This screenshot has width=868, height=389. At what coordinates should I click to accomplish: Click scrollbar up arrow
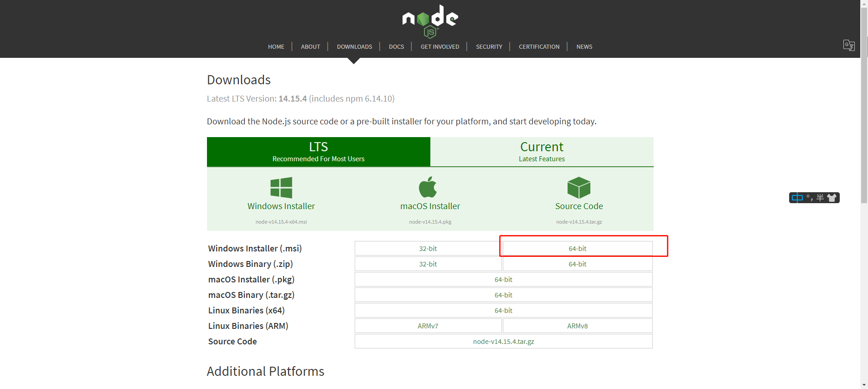(864, 4)
